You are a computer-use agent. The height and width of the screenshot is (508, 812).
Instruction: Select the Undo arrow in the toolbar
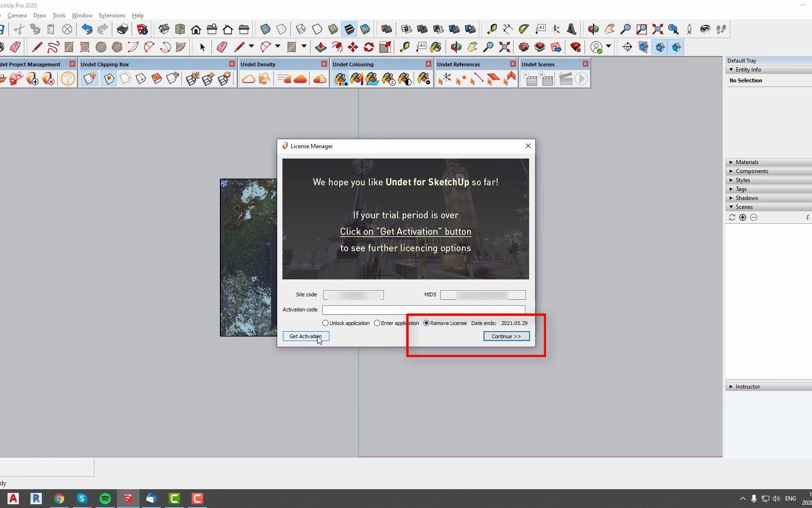point(87,29)
